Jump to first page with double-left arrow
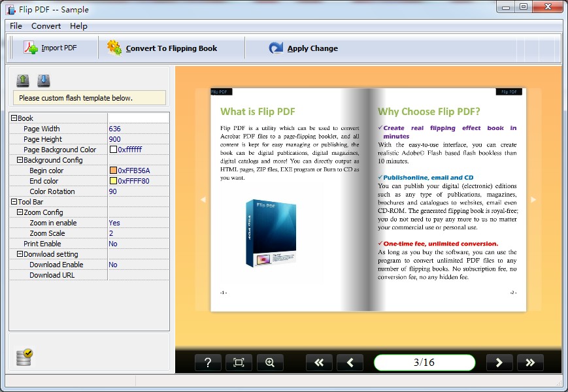 click(x=319, y=363)
